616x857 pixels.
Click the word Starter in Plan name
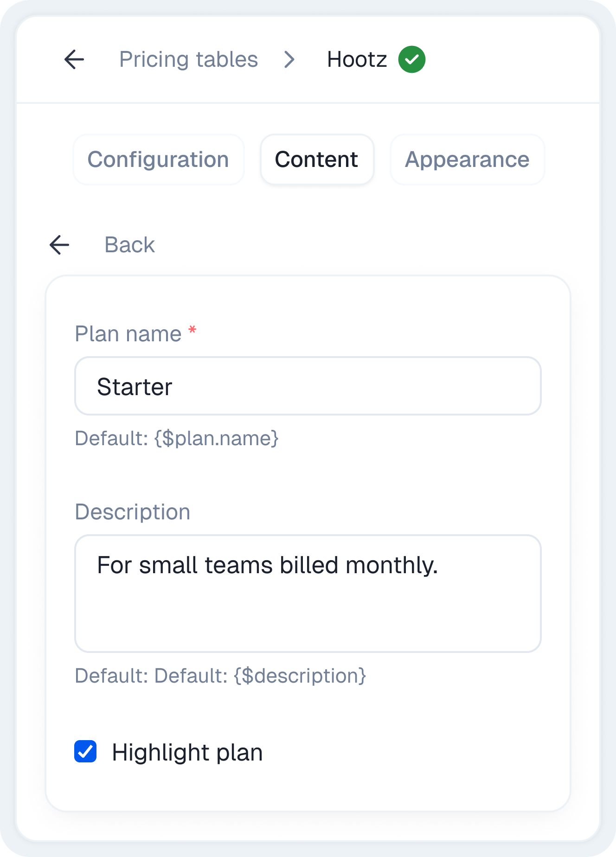point(135,387)
